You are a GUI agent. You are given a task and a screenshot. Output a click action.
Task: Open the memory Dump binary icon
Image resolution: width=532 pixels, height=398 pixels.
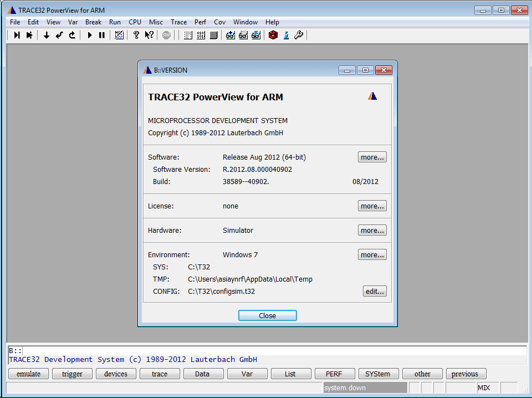201,35
